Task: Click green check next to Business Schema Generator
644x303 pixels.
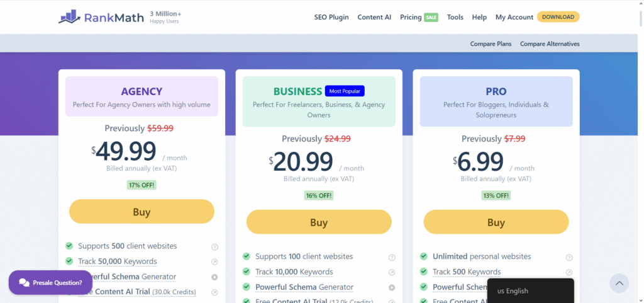Action: click(x=247, y=287)
